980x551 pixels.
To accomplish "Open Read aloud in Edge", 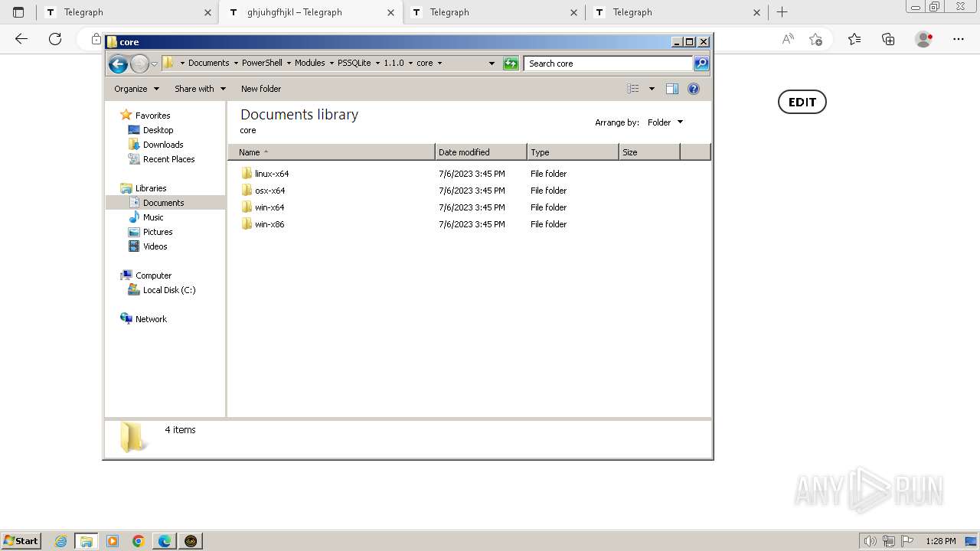I will [788, 39].
